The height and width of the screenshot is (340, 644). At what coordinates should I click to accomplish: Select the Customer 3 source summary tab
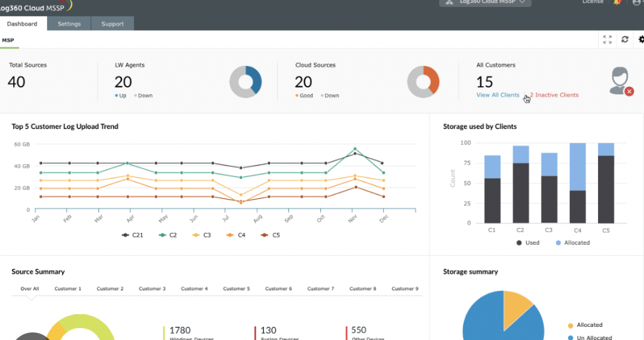(x=152, y=288)
